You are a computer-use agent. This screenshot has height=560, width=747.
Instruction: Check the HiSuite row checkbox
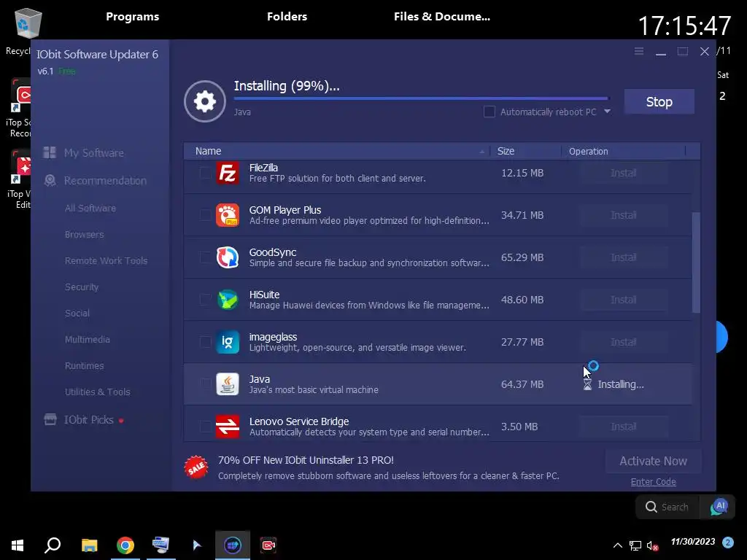coord(205,300)
